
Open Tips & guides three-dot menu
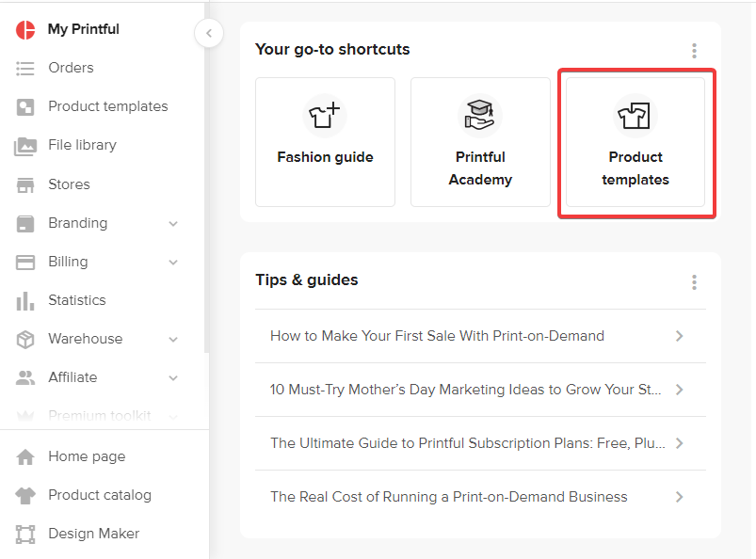click(694, 281)
